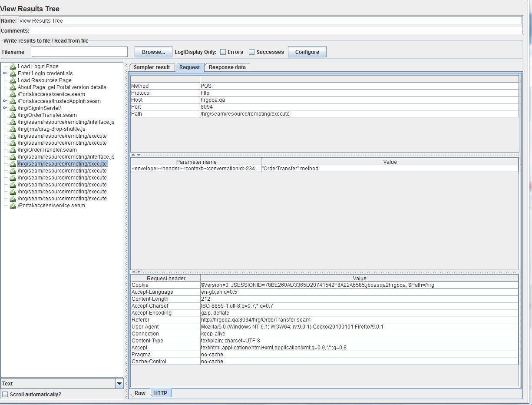Click the icon beside /hrg/jms/drag-drop-shuttle.js
The image size is (532, 405).
click(x=13, y=129)
